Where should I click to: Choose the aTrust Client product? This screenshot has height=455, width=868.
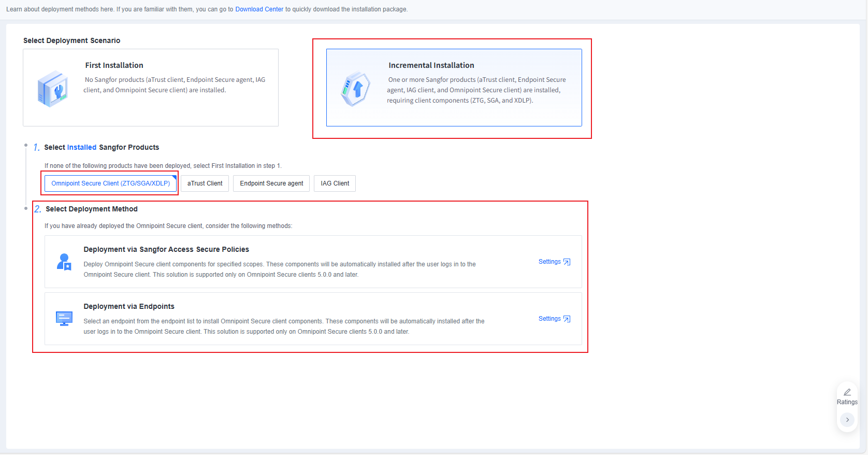205,183
